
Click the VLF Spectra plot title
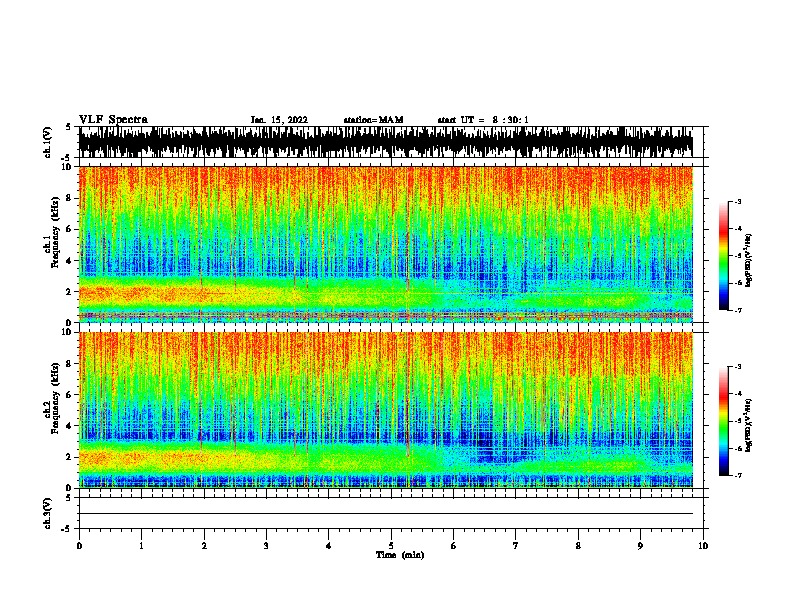[x=113, y=120]
